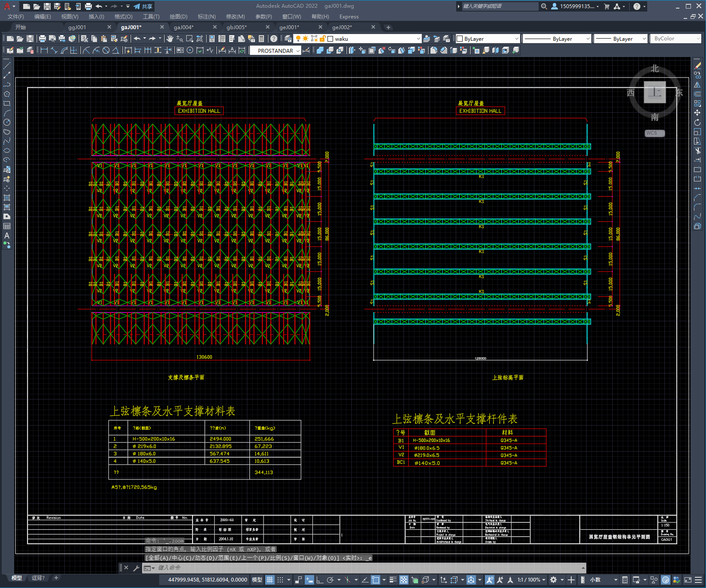Click the Plot print icon in toolbar
Screen dimensions: 706x588
tap(42, 39)
